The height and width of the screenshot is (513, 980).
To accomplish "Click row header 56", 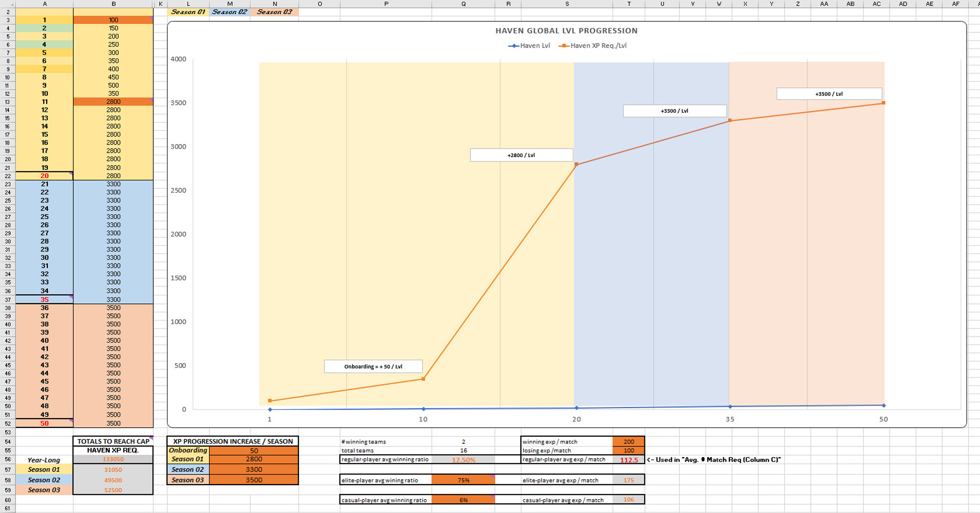I will point(7,459).
